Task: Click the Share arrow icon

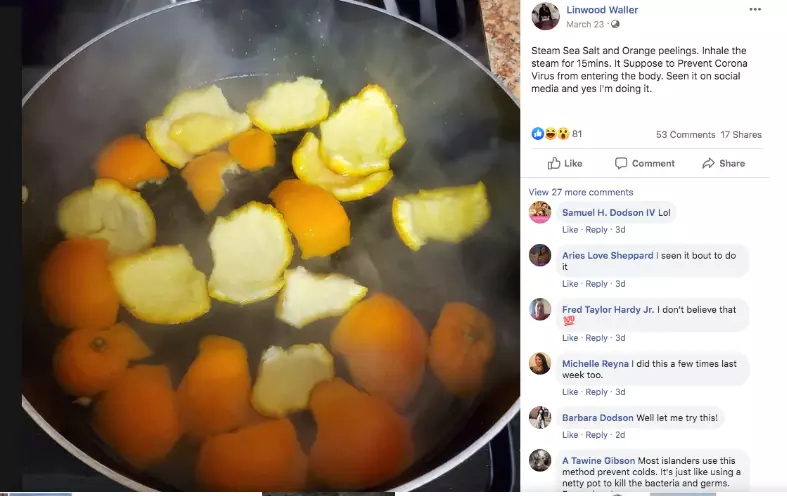Action: (x=708, y=163)
